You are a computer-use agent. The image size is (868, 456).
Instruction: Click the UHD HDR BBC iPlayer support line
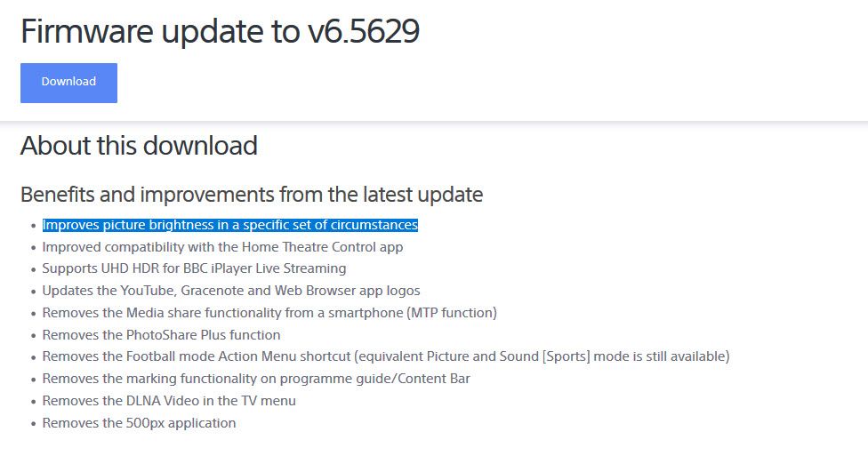[194, 268]
